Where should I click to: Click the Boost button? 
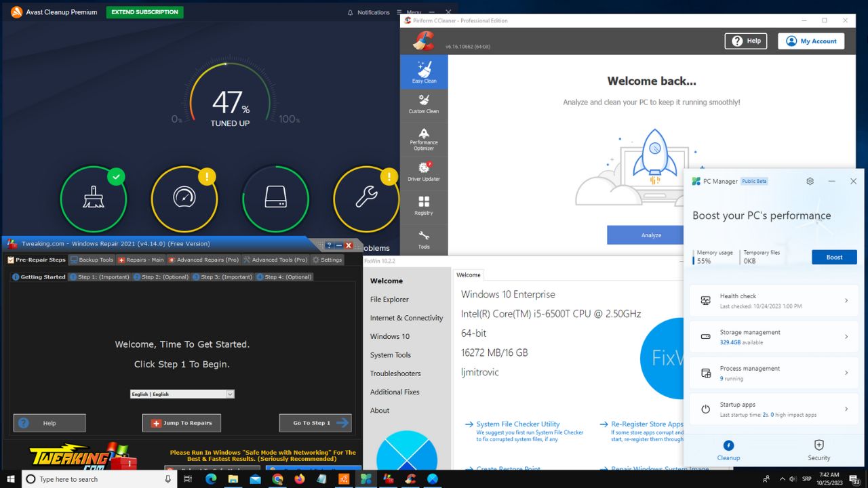(834, 257)
